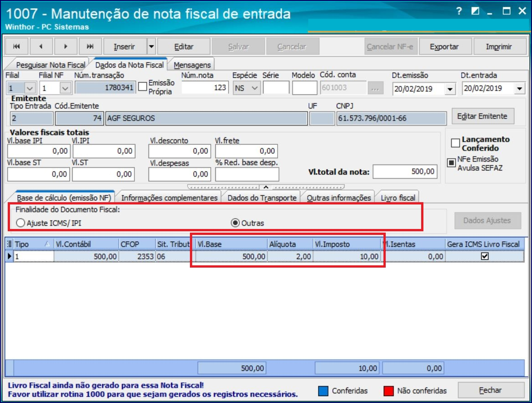
Task: Open the Inserir button dropdown arrow
Action: (x=151, y=46)
